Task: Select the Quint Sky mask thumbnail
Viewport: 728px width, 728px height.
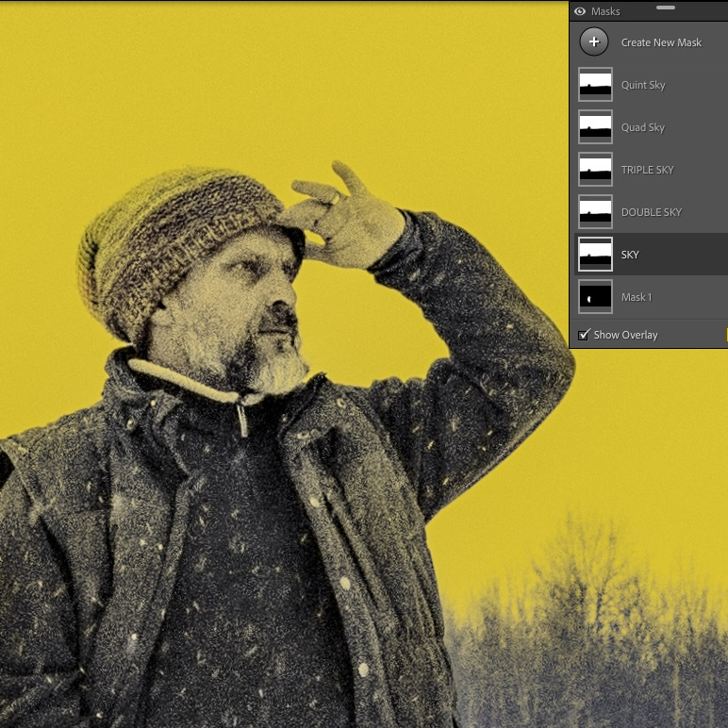Action: tap(595, 85)
